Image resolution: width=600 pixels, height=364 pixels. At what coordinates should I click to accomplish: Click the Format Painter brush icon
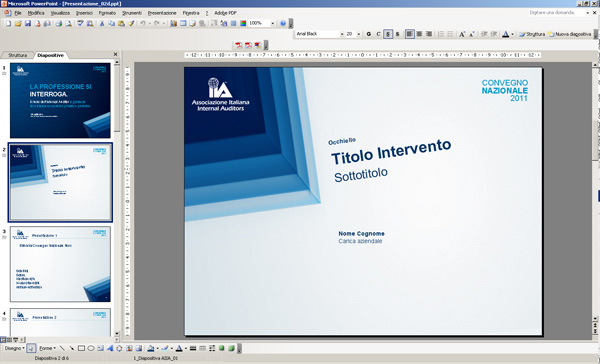click(130, 23)
